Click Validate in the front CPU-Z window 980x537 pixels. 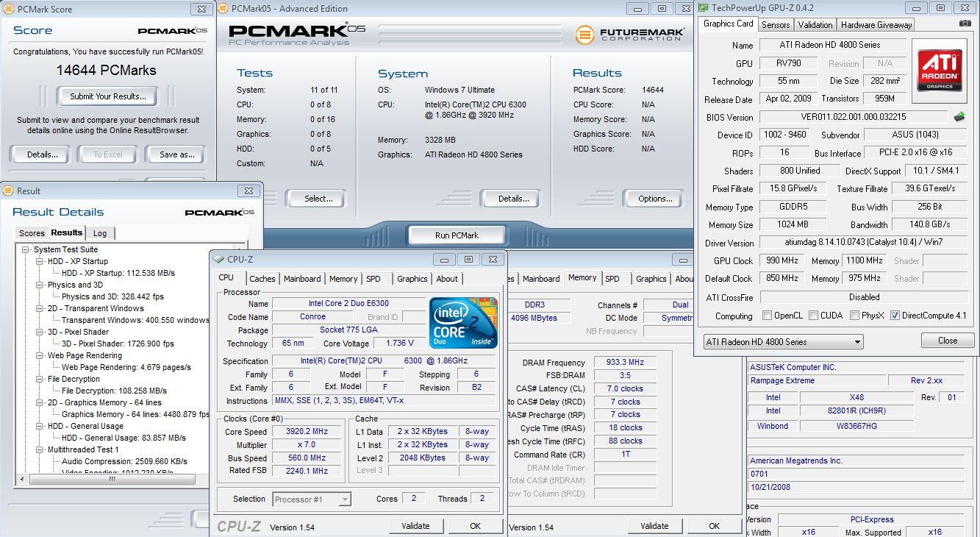pos(415,526)
